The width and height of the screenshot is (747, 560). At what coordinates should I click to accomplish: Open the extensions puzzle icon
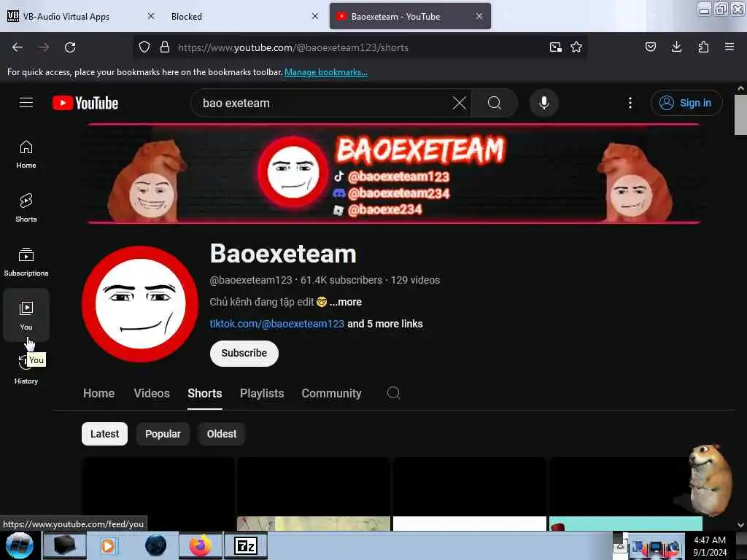pyautogui.click(x=703, y=47)
